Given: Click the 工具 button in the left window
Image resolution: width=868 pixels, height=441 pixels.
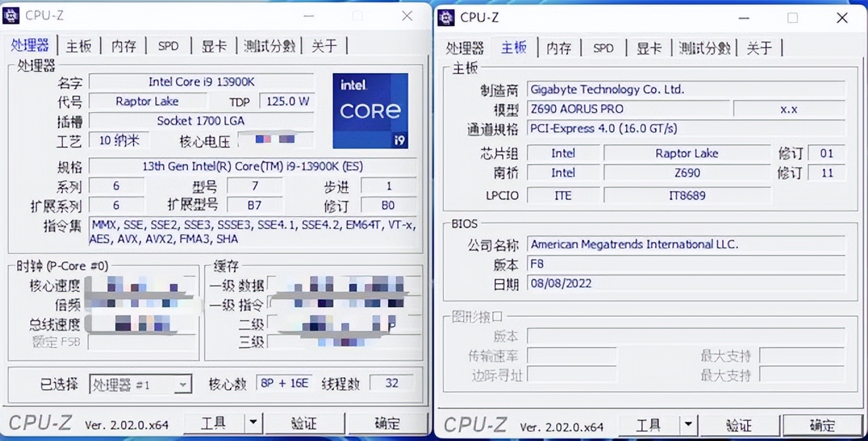Looking at the screenshot, I should tap(214, 423).
